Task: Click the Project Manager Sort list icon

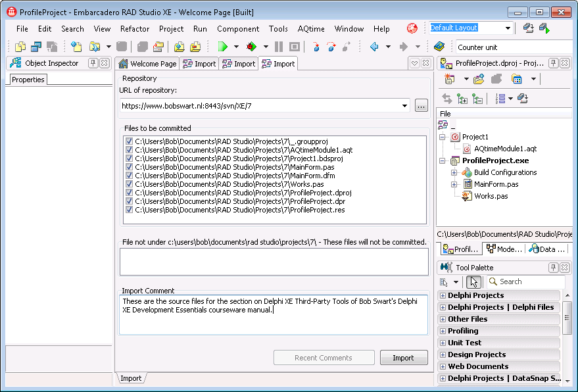Action: pos(500,99)
